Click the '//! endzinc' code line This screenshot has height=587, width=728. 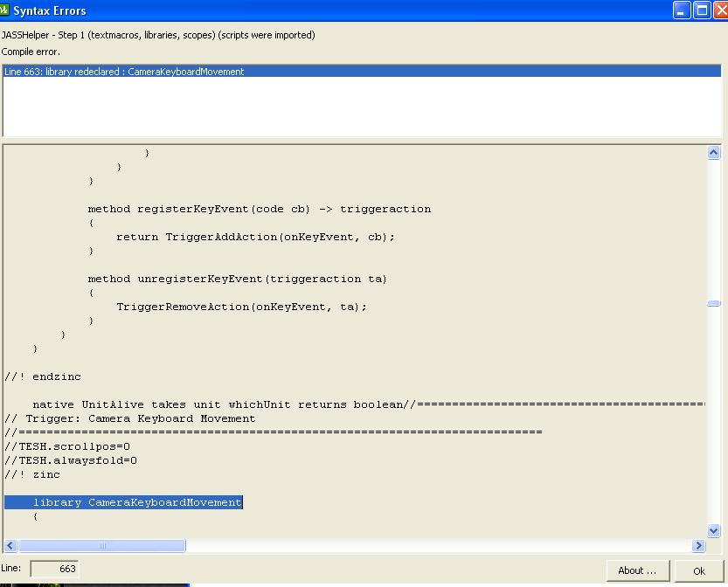[x=43, y=376]
